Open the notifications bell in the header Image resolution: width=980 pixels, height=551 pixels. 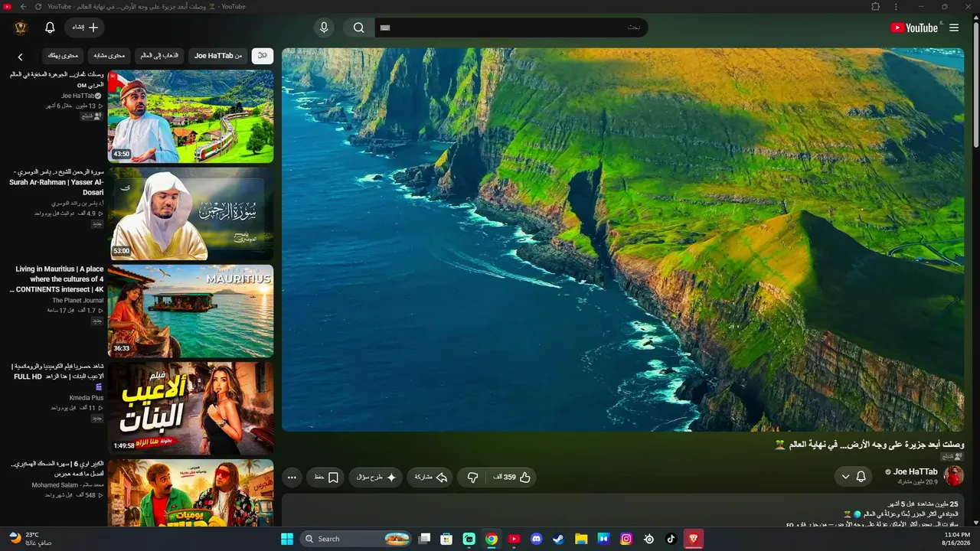[x=50, y=28]
